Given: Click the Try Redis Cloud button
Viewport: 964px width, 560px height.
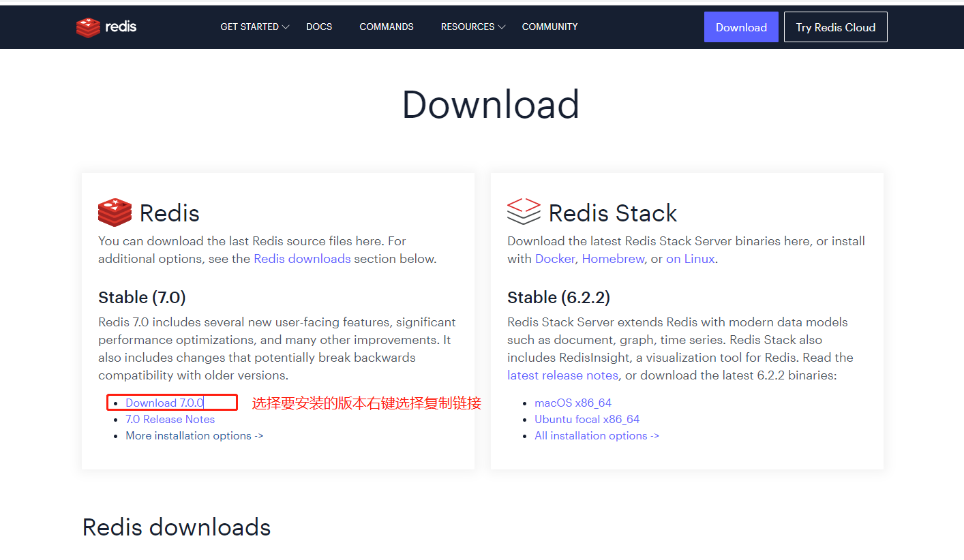Looking at the screenshot, I should [x=835, y=27].
